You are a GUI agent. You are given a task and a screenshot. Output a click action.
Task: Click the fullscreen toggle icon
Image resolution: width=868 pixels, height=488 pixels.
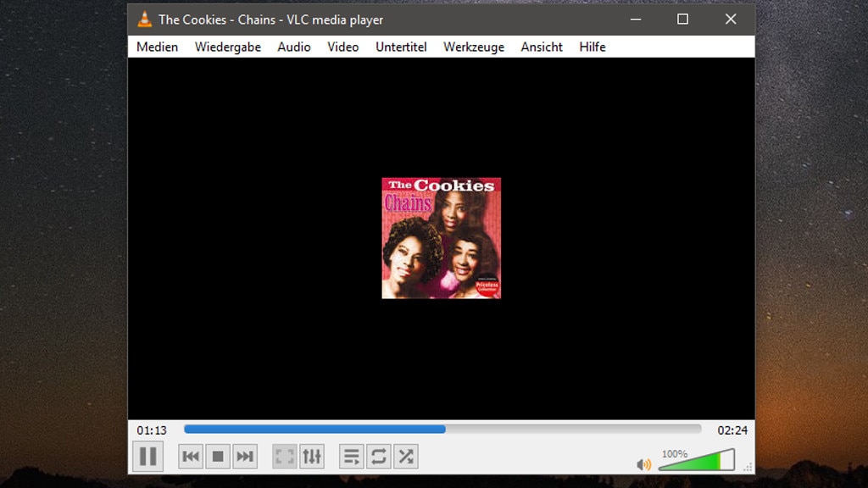(285, 456)
